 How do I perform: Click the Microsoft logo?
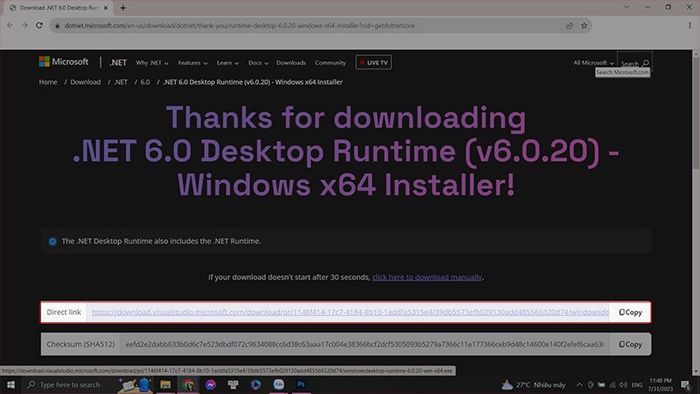point(63,62)
